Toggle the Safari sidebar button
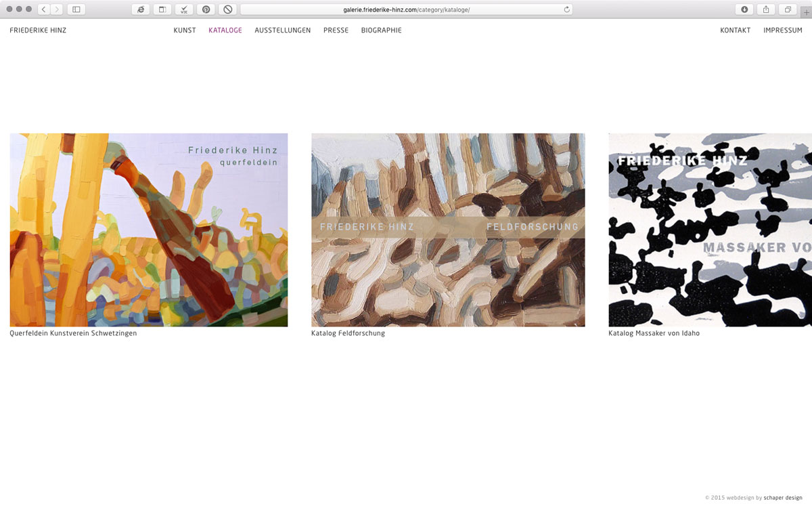812x508 pixels. (76, 9)
